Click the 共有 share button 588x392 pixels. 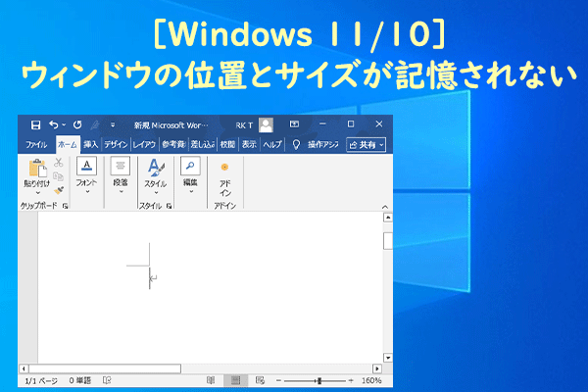(366, 145)
